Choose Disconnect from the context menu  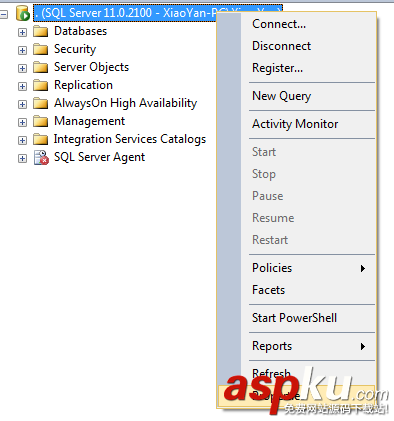coord(297,46)
